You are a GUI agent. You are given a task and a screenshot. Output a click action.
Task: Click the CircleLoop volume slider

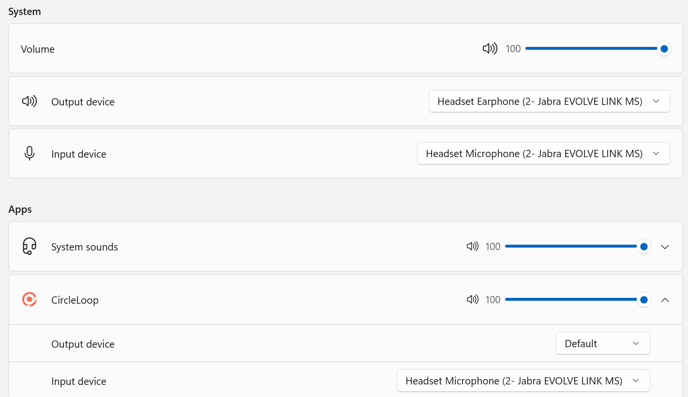(575, 300)
